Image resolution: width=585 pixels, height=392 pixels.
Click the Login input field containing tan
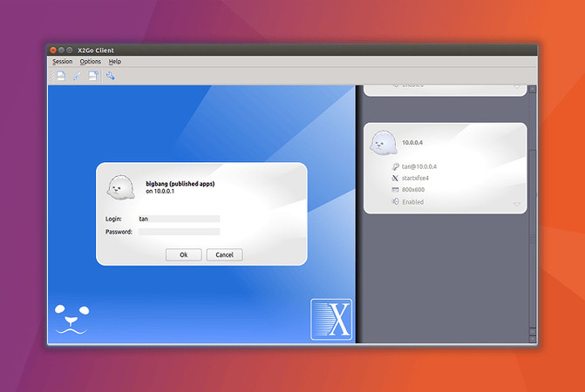pos(179,219)
